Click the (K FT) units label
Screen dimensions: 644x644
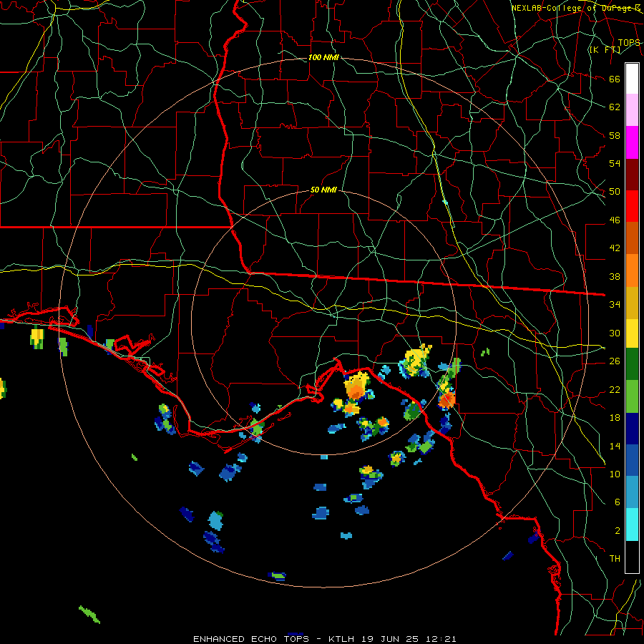(605, 50)
